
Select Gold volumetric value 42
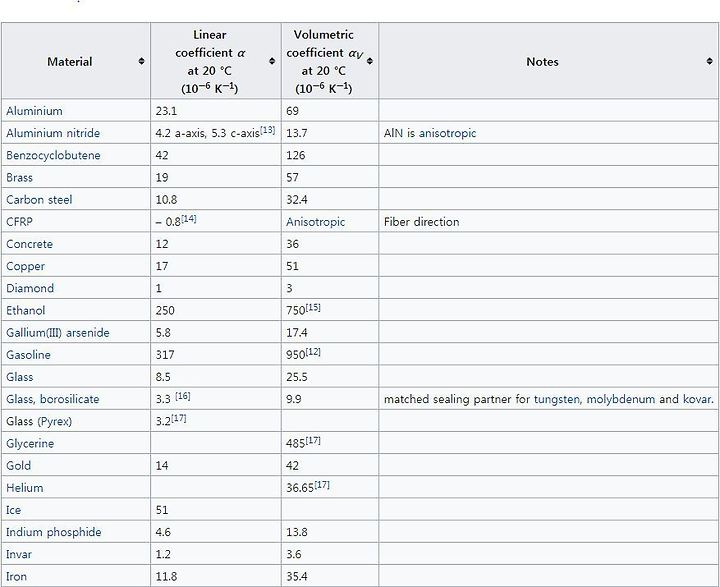[292, 466]
